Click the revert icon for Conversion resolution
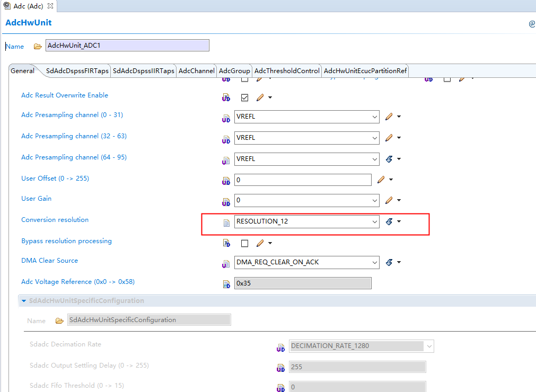Image resolution: width=536 pixels, height=392 pixels. [389, 221]
